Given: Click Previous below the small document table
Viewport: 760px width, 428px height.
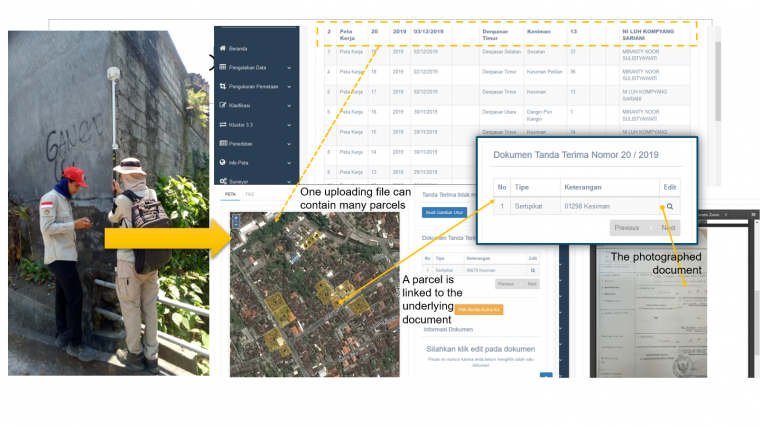Looking at the screenshot, I should point(506,284).
